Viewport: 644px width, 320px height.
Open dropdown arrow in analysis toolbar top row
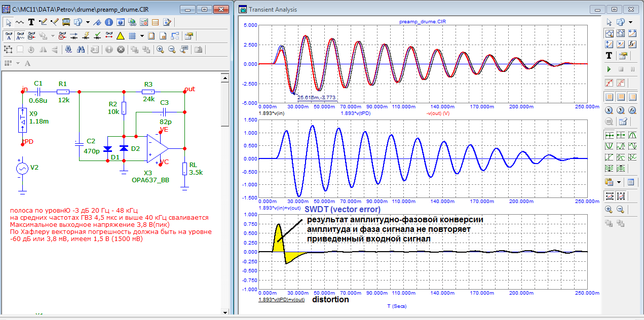click(x=630, y=22)
